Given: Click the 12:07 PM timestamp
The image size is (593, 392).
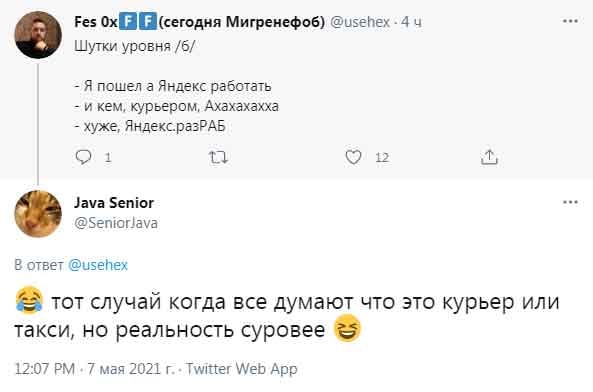Looking at the screenshot, I should pyautogui.click(x=45, y=369).
